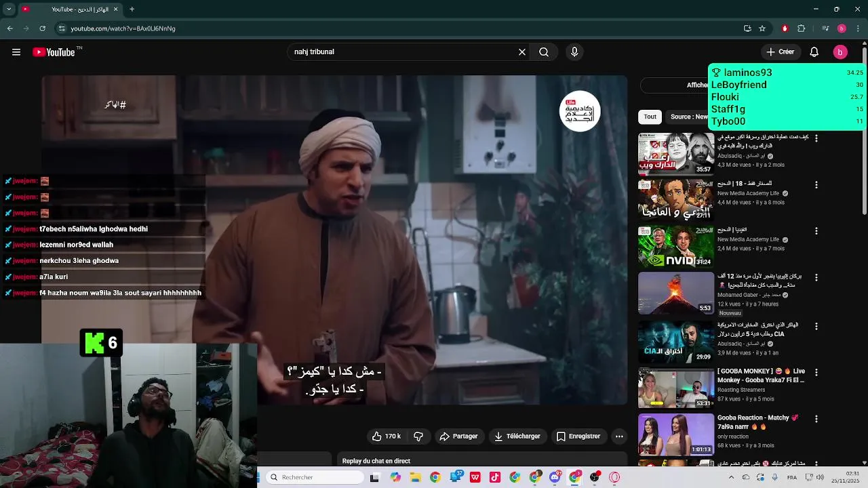Open options for Gooba Reaction Matchy video
868x488 pixels.
(816, 419)
